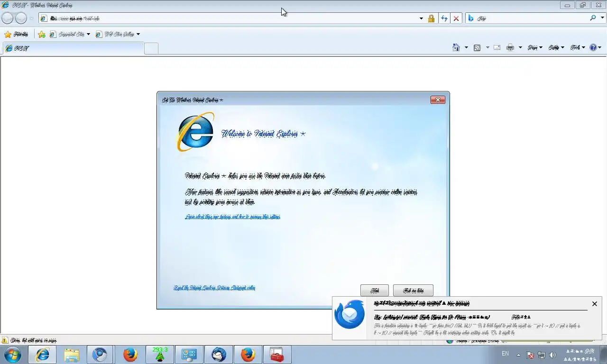
Task: Click the network connection tray icon
Action: 541,355
